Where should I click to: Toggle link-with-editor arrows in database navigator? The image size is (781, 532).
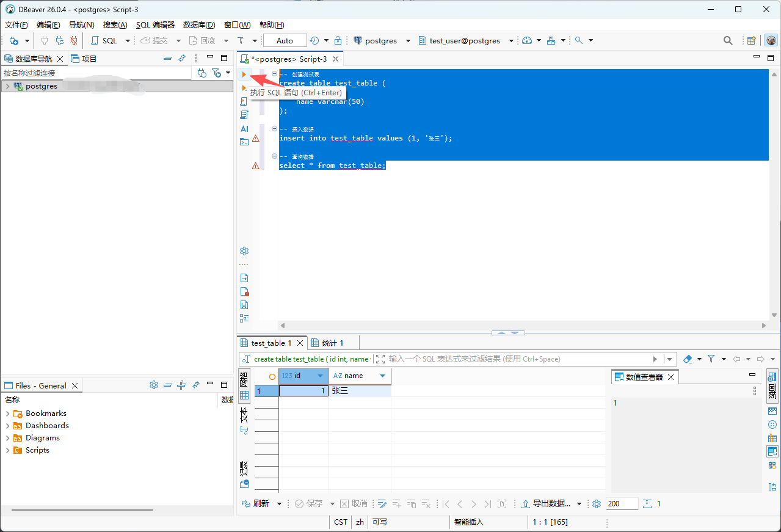point(182,59)
